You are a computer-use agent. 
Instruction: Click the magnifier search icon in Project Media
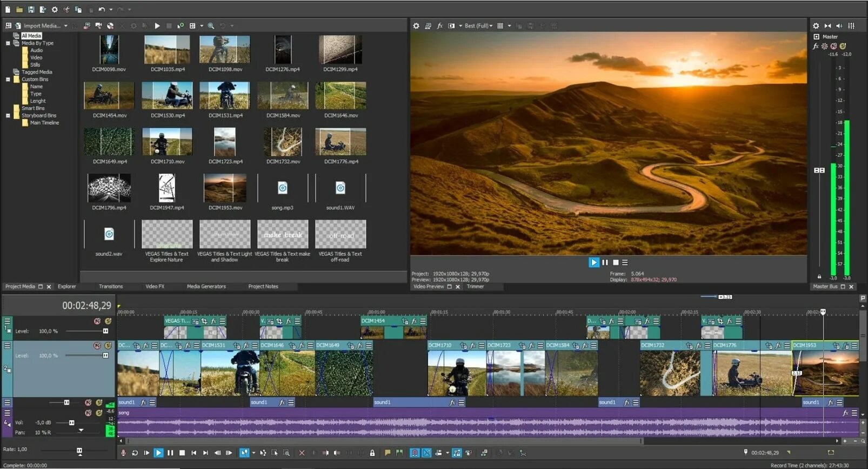point(211,25)
